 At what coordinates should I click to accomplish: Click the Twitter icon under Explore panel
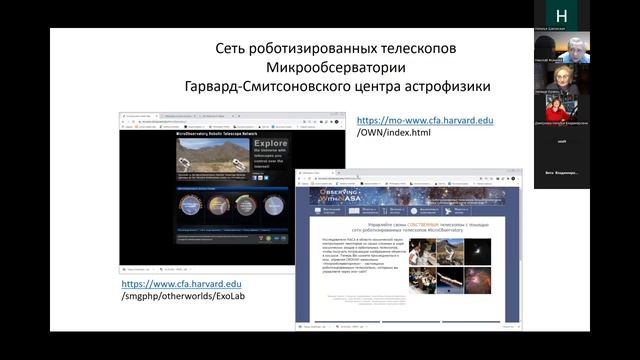[266, 178]
